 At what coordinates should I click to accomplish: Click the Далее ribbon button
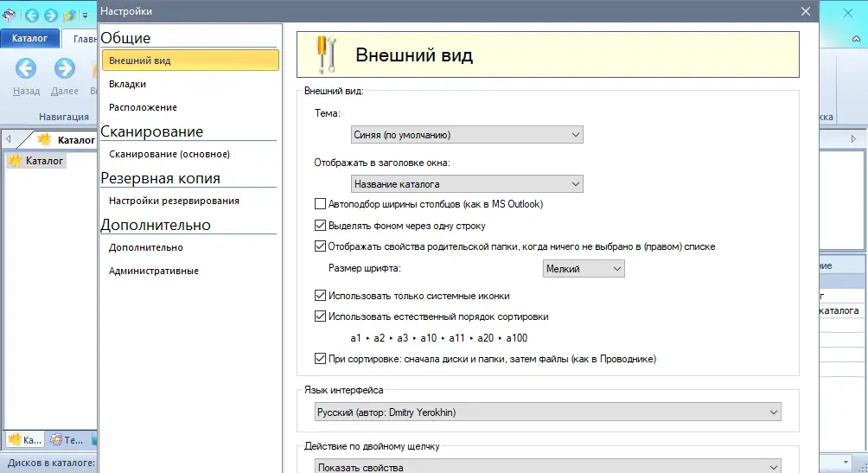(64, 76)
